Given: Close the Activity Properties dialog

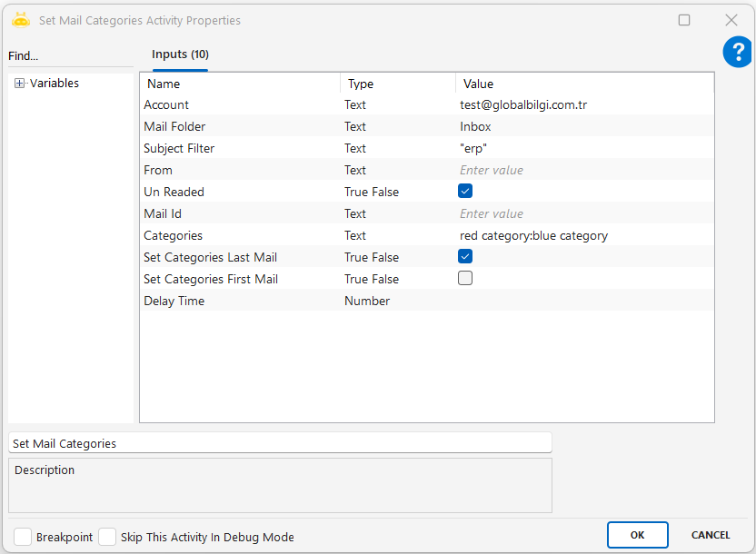Looking at the screenshot, I should coord(731,20).
